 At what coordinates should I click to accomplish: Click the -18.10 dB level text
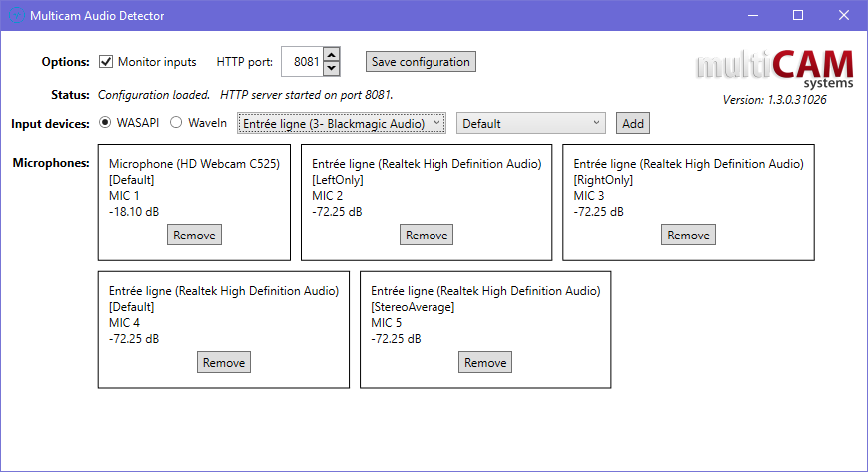pyautogui.click(x=134, y=212)
